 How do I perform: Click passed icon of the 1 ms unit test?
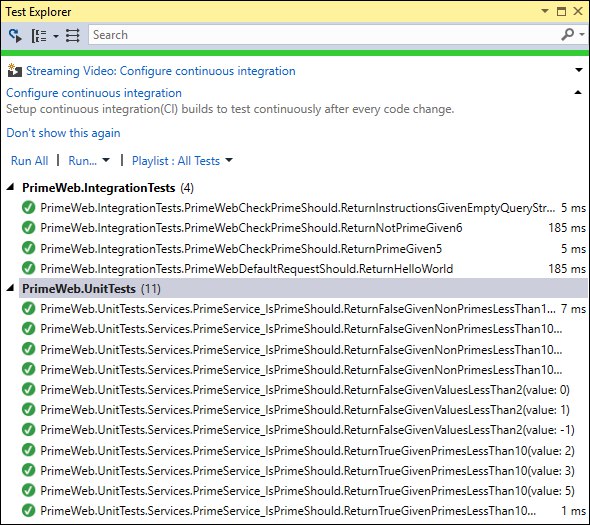pyautogui.click(x=28, y=511)
